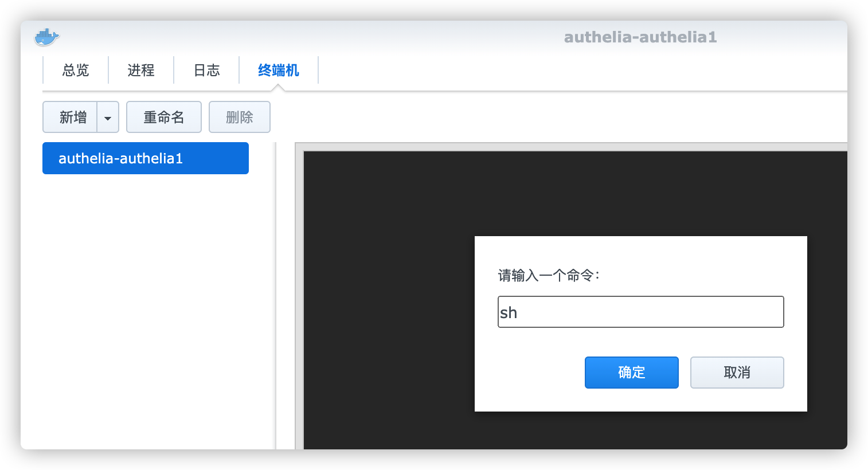
Task: Click the 重命名 button
Action: (x=163, y=117)
